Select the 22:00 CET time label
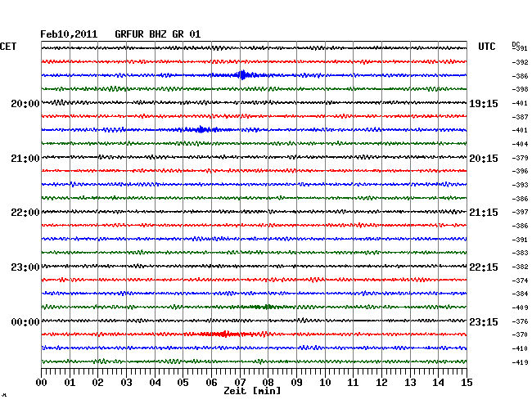 25,213
